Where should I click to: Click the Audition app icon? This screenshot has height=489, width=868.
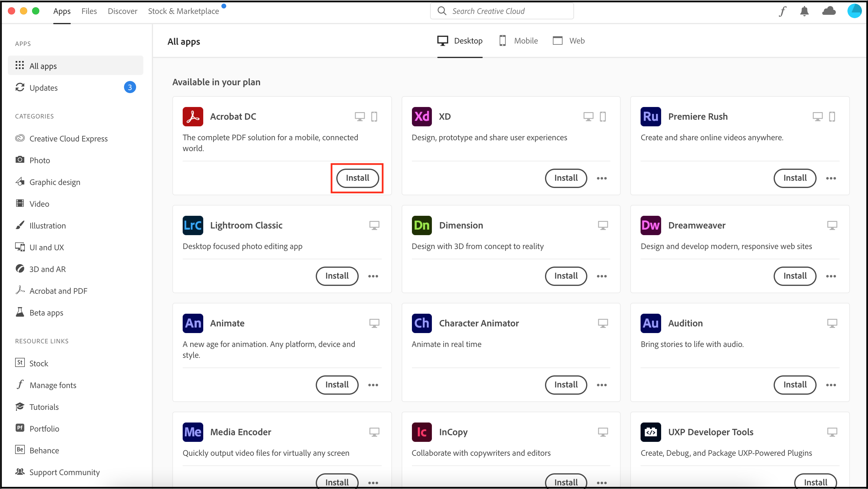click(x=651, y=323)
